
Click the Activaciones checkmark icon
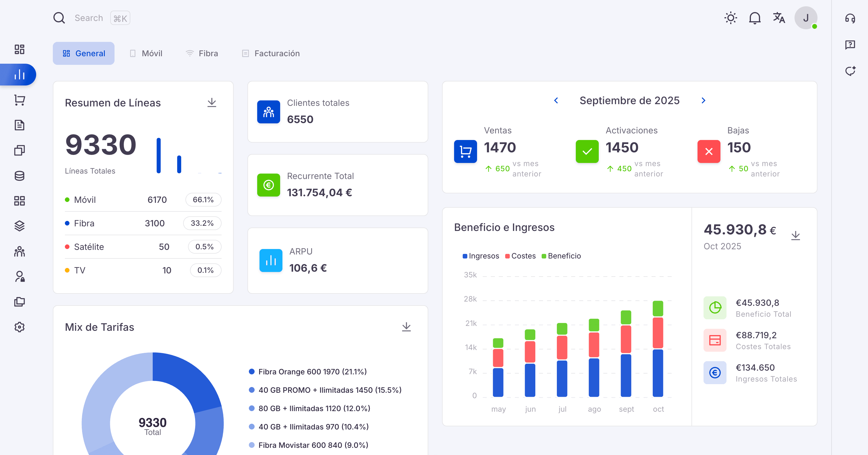[587, 151]
